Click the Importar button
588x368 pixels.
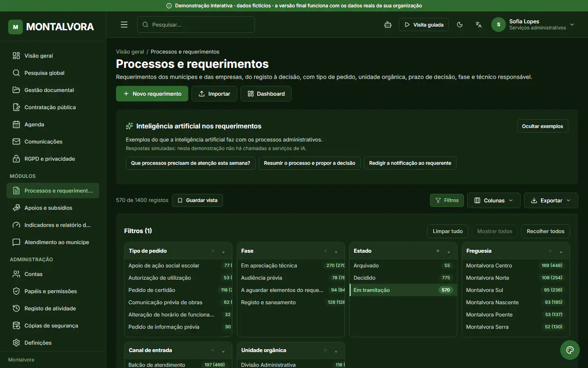[x=214, y=94]
